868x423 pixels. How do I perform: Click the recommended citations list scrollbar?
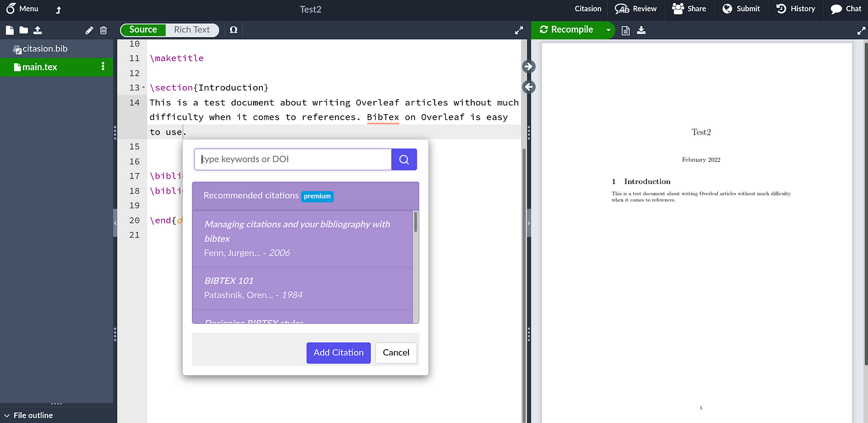[x=415, y=222]
